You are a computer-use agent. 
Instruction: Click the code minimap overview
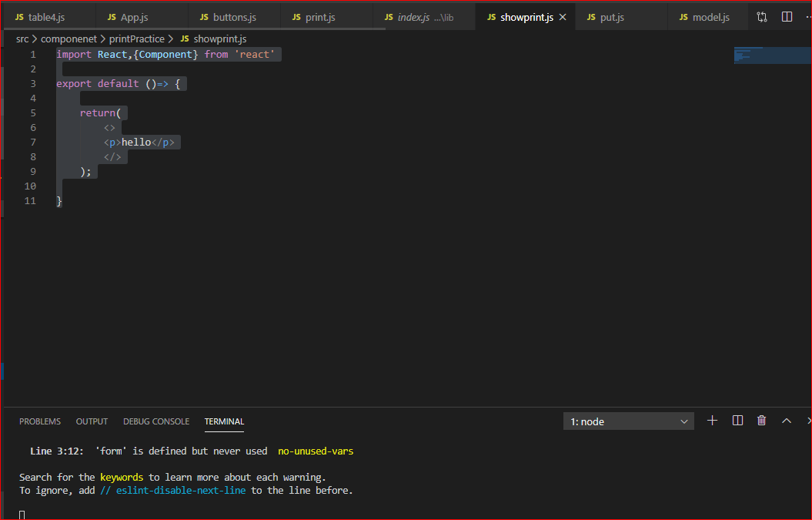tap(772, 55)
